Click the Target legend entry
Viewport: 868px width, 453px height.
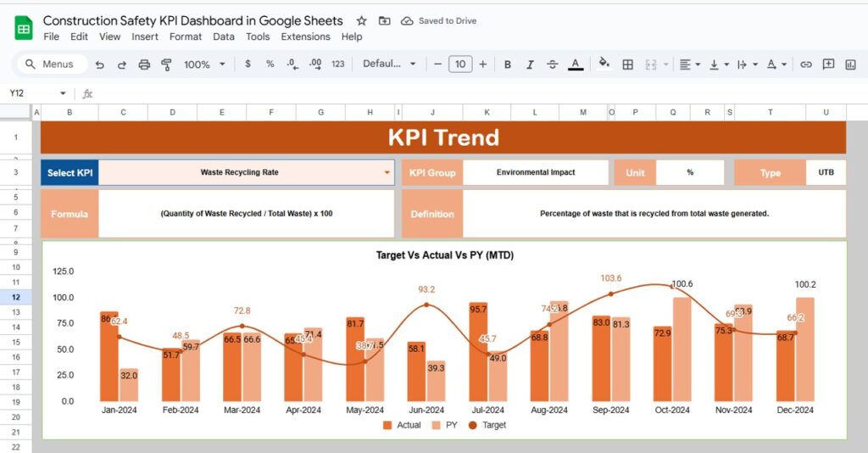(487, 425)
